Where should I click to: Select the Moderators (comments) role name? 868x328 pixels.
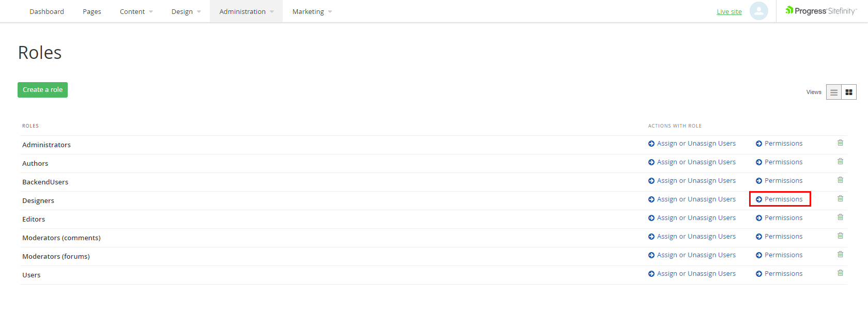click(x=62, y=238)
